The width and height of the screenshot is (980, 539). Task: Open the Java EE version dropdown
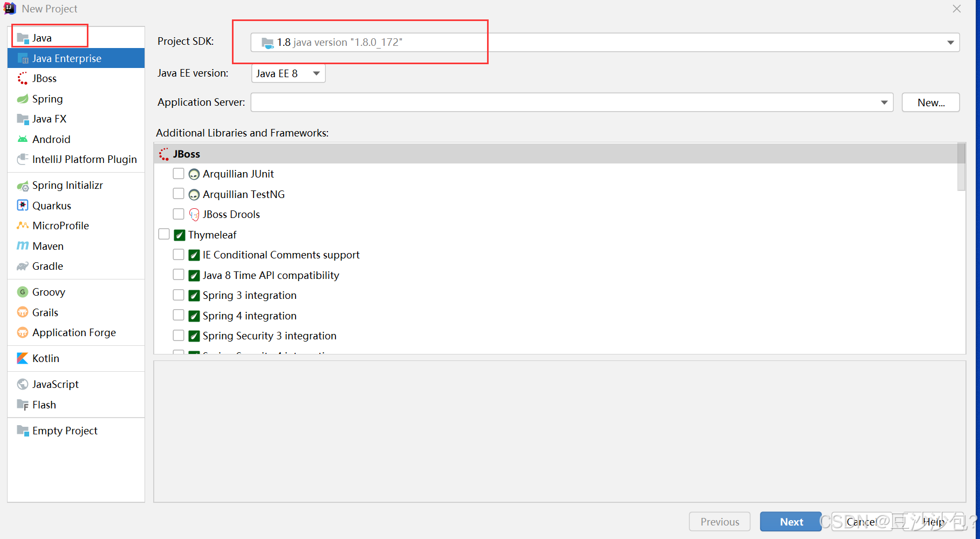click(x=289, y=73)
